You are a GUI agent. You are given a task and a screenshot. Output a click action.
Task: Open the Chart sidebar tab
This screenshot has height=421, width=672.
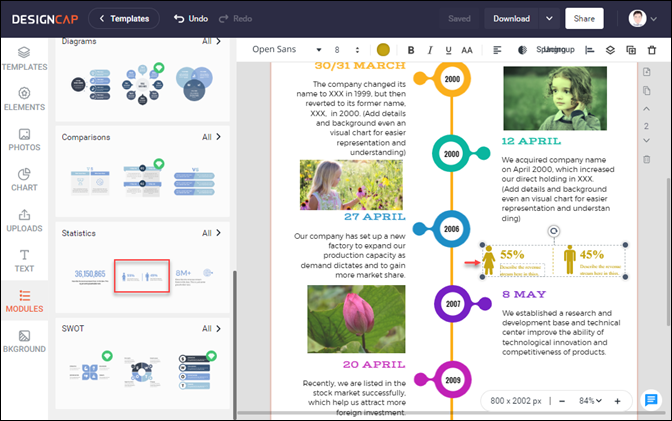[24, 180]
